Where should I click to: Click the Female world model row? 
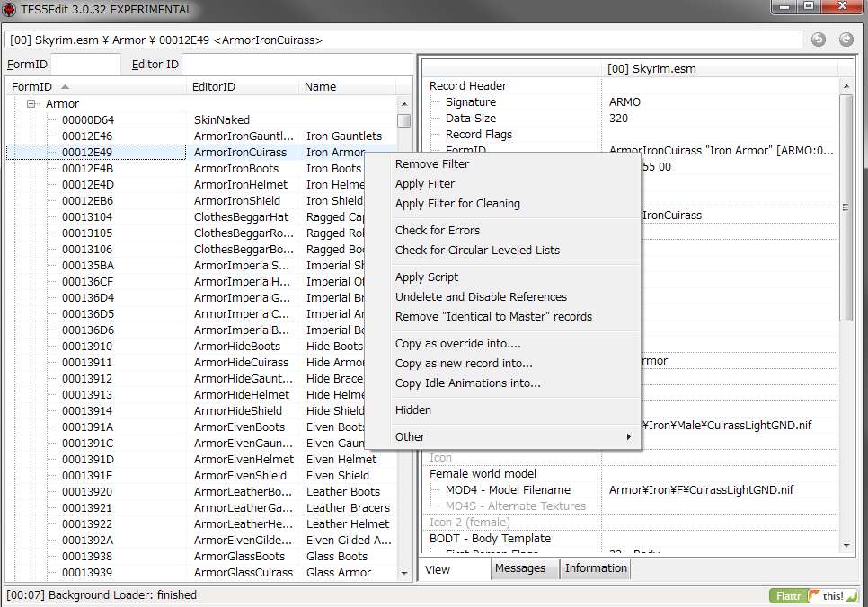(631, 473)
